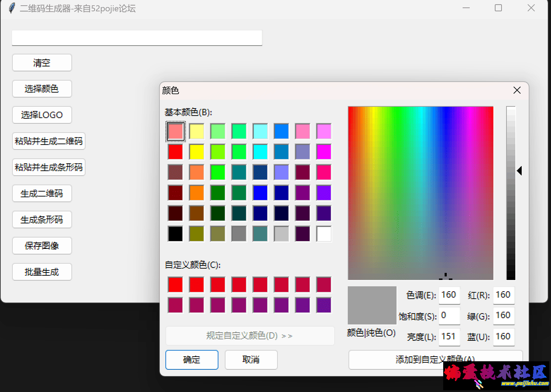Select the black basic color swatch
This screenshot has height=392, width=551.
coord(175,234)
